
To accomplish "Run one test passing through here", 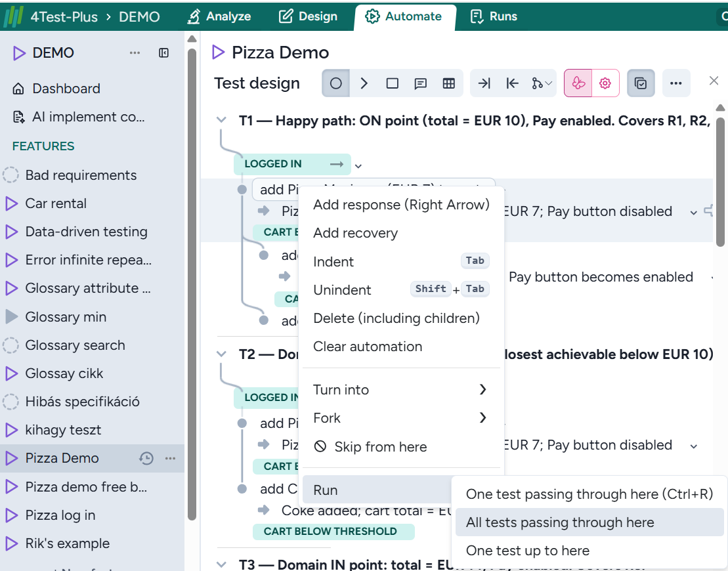I will [x=589, y=494].
